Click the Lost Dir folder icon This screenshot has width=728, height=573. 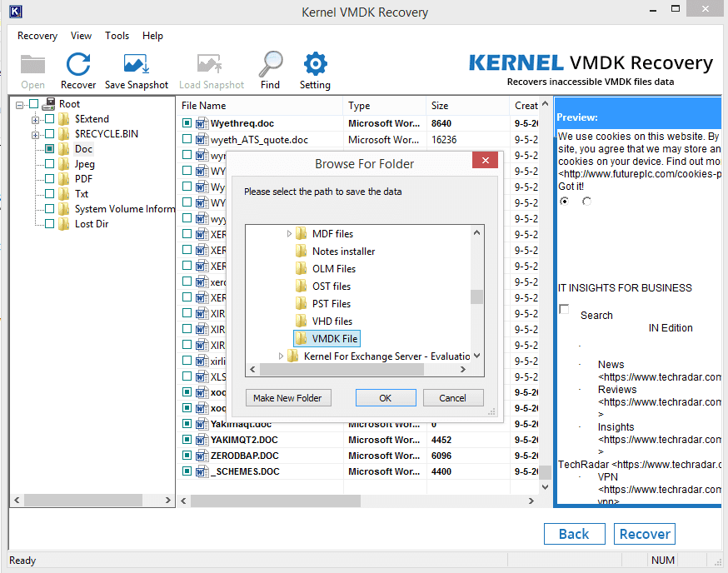pyautogui.click(x=63, y=224)
